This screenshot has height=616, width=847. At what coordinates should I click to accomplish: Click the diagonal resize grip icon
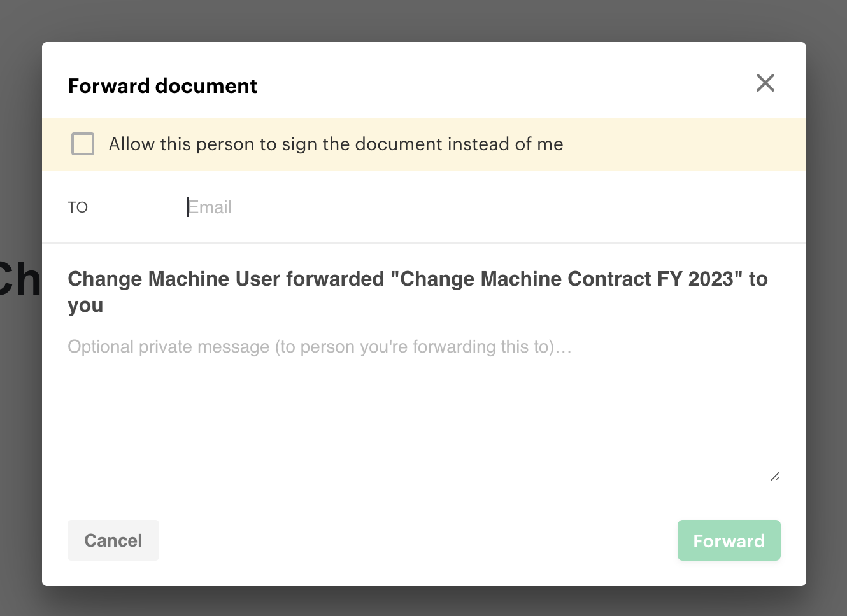775,477
